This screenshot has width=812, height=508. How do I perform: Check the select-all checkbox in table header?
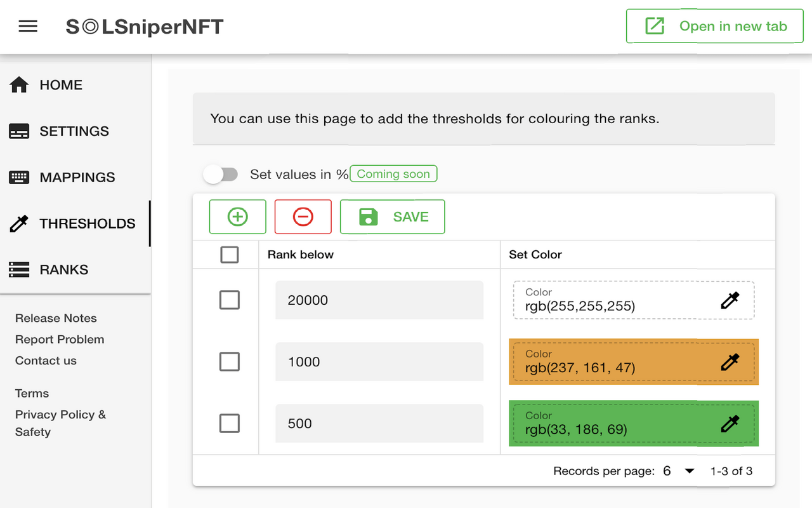[229, 255]
